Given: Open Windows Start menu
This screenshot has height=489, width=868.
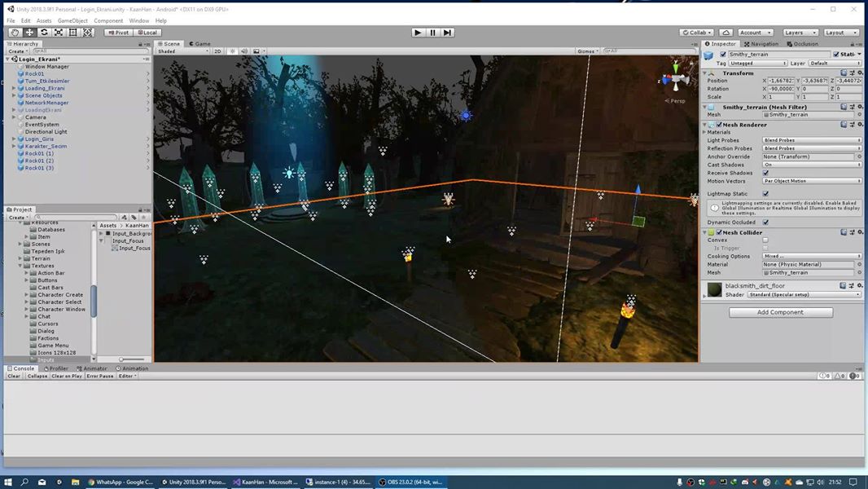Looking at the screenshot, I should pos(8,482).
